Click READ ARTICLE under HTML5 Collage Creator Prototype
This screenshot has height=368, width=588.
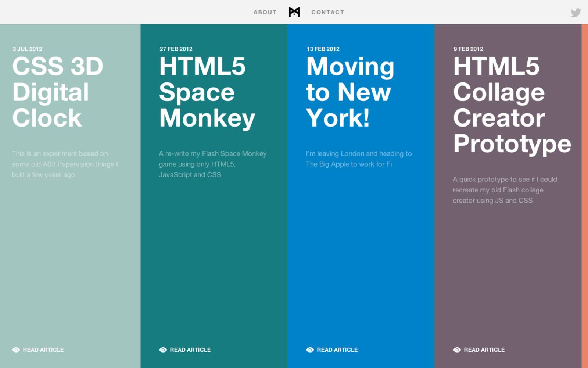pyautogui.click(x=484, y=350)
